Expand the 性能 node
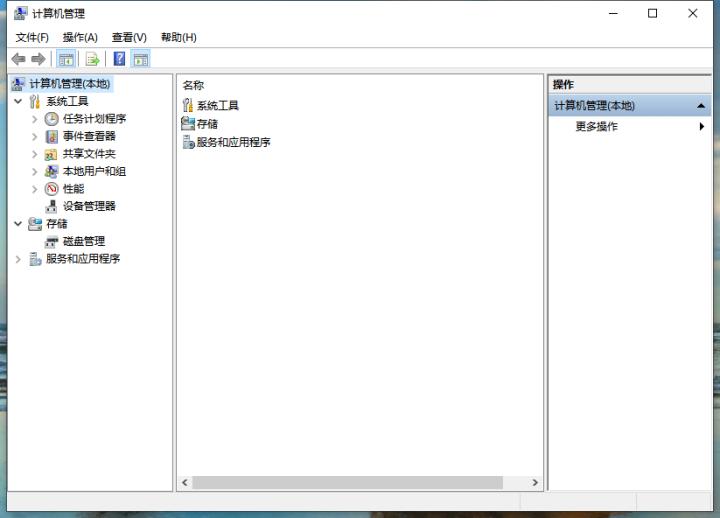The height and width of the screenshot is (518, 720). pos(34,189)
